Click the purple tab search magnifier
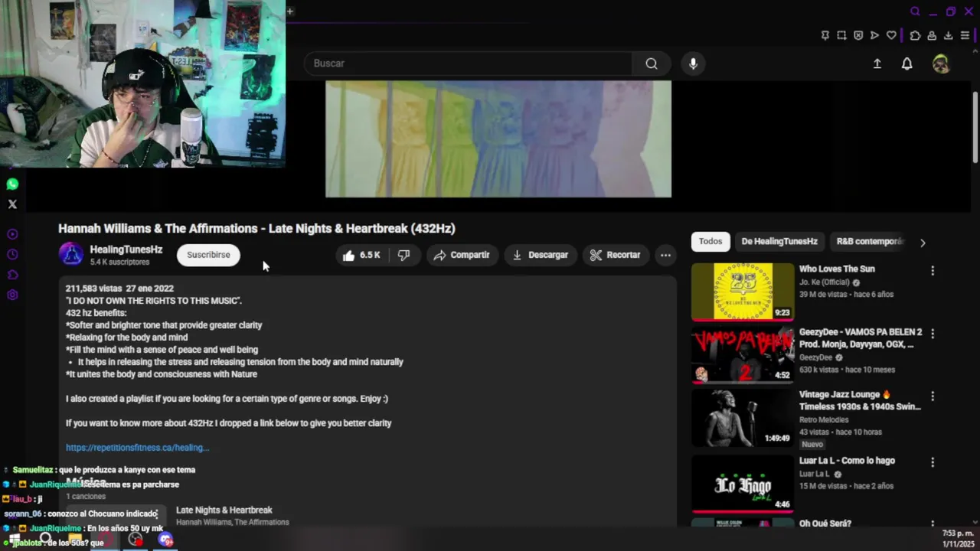The width and height of the screenshot is (980, 551). (x=915, y=11)
